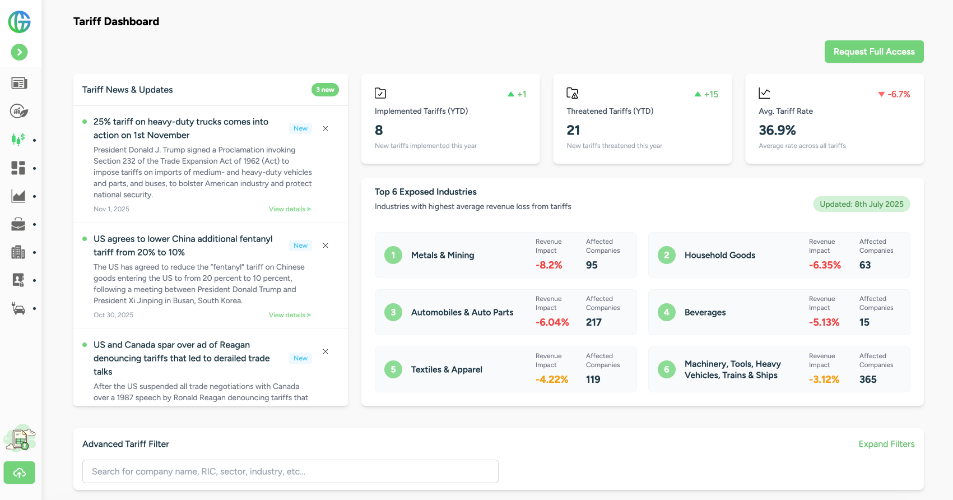Click the -8.2% revenue impact for Metals & Mining
This screenshot has height=500, width=953.
click(x=549, y=265)
